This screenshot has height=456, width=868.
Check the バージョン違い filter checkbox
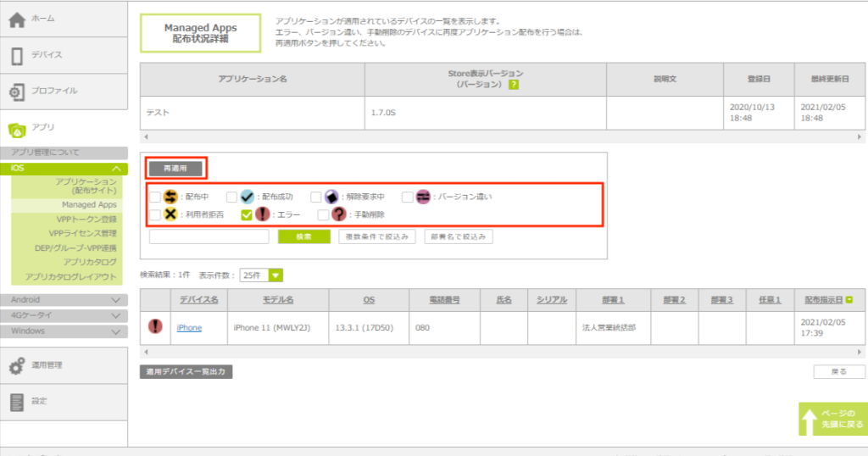[x=408, y=197]
